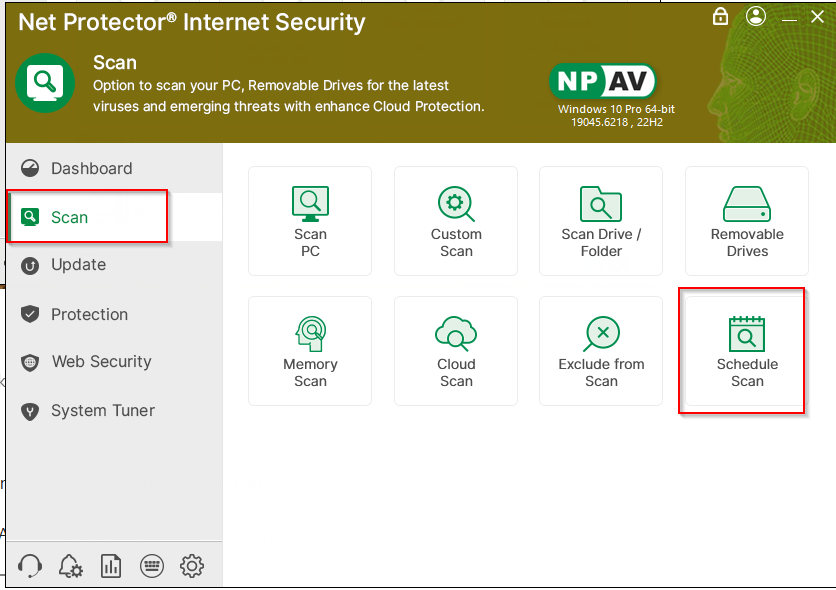
Task: Click the headset support icon
Action: click(30, 566)
